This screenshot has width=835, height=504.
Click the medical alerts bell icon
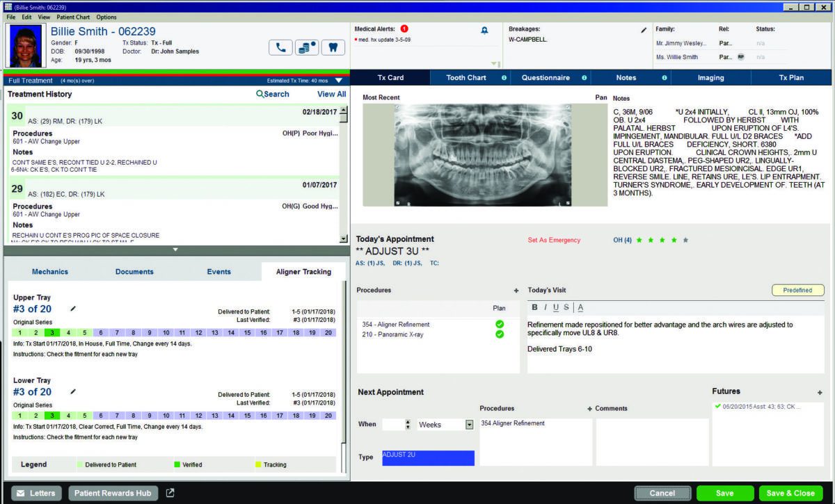pos(484,30)
